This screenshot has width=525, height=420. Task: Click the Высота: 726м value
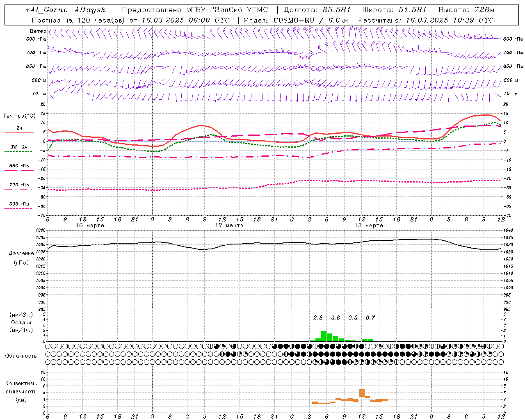466,10
